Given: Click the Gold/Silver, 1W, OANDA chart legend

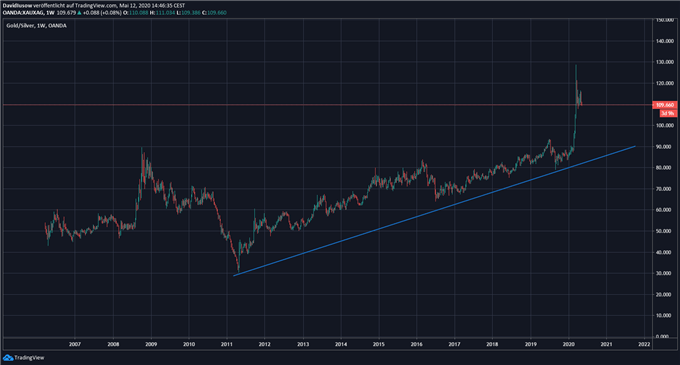Looking at the screenshot, I should click(x=36, y=26).
